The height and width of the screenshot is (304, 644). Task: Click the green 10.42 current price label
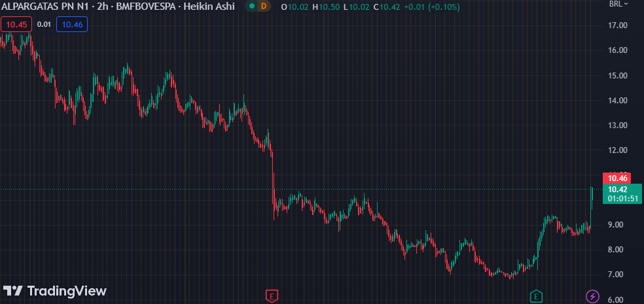pyautogui.click(x=622, y=194)
